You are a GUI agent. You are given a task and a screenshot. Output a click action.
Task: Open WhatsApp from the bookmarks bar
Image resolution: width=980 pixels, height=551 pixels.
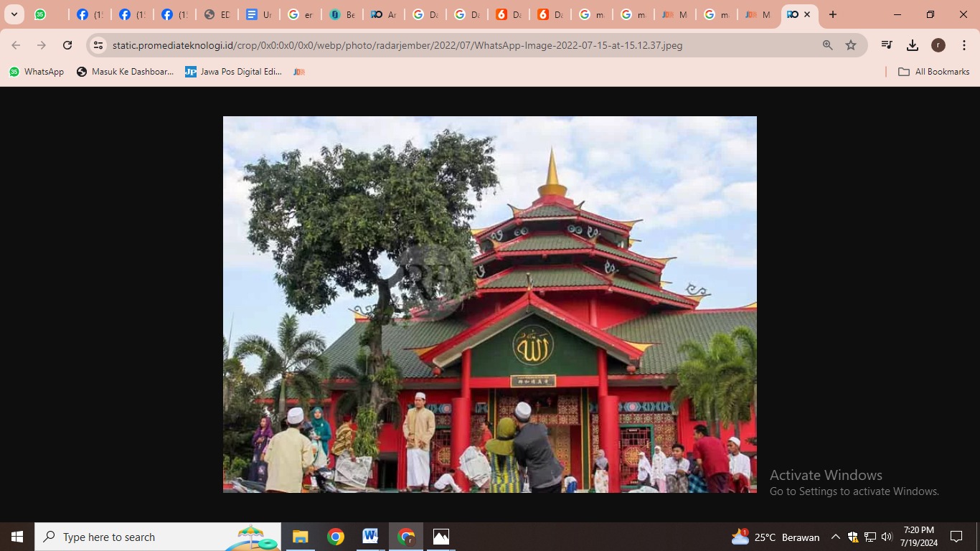pos(36,71)
